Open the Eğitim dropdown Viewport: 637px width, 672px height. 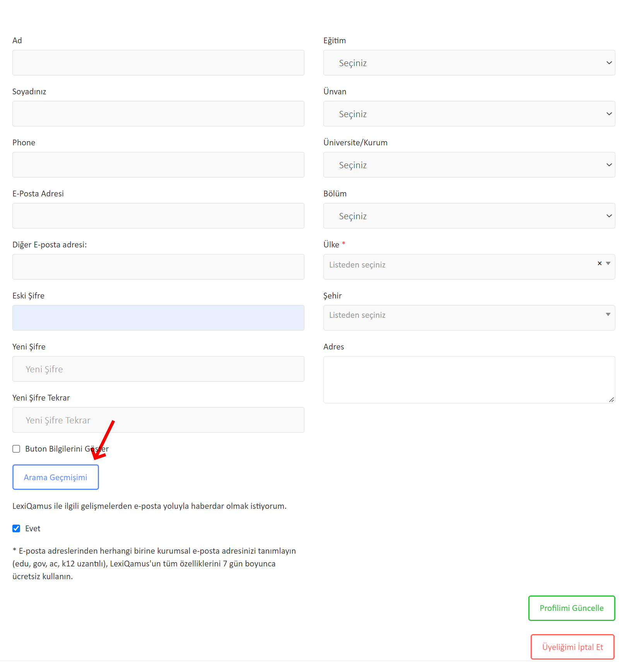pyautogui.click(x=469, y=63)
